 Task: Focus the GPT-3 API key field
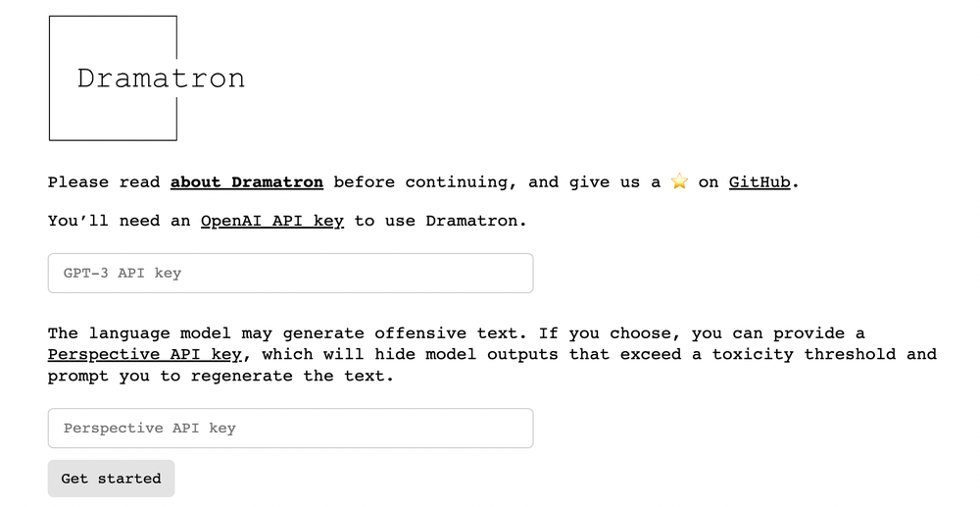coord(290,273)
